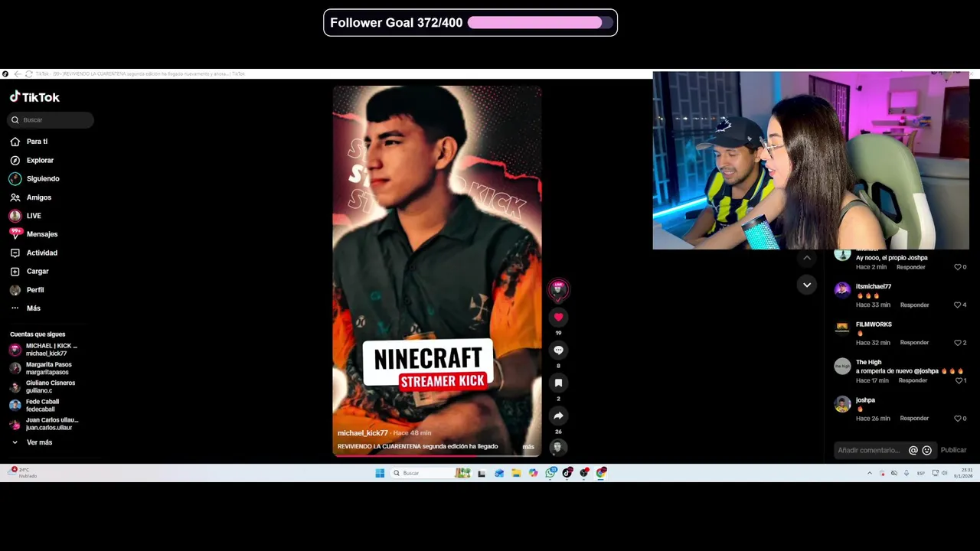Open the LIVE section

(x=25, y=216)
